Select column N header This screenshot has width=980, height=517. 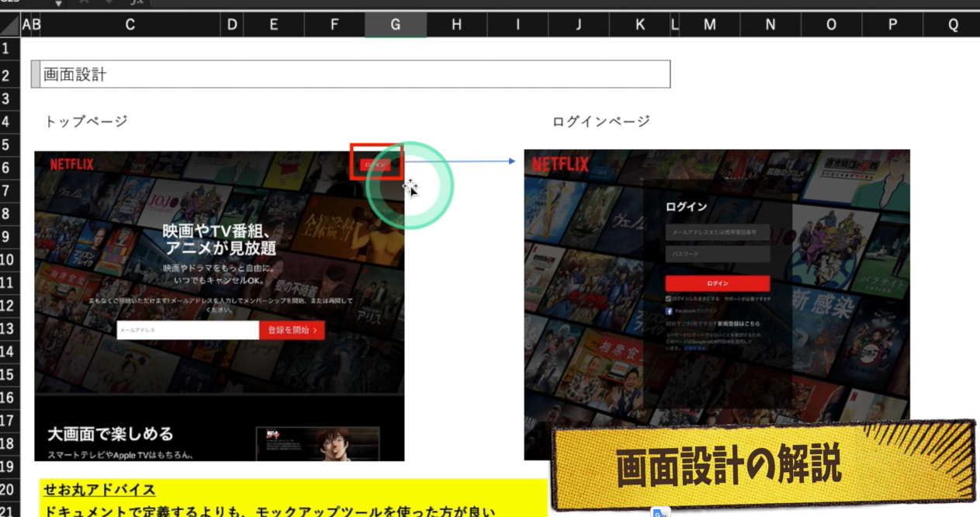coord(770,26)
